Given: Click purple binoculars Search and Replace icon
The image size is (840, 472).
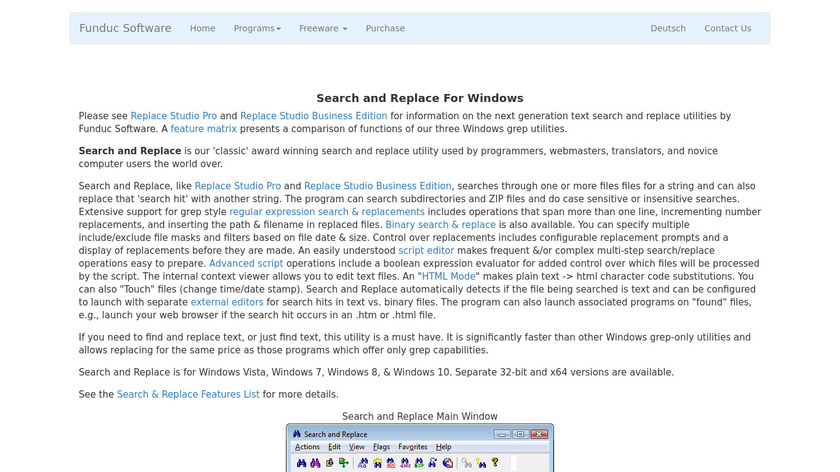Looking at the screenshot, I should tap(316, 463).
